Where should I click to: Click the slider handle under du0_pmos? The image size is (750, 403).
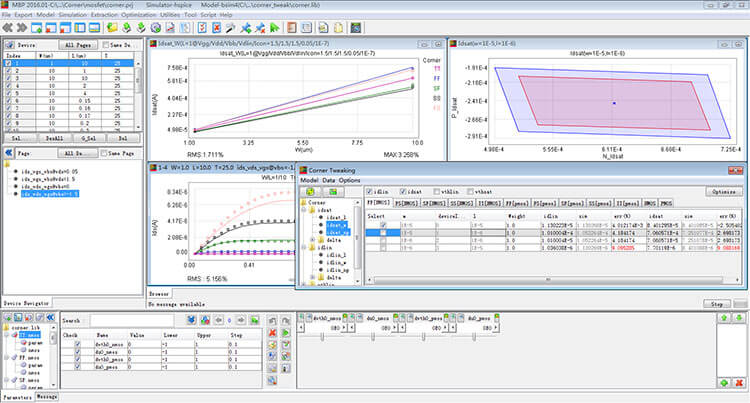click(x=474, y=337)
